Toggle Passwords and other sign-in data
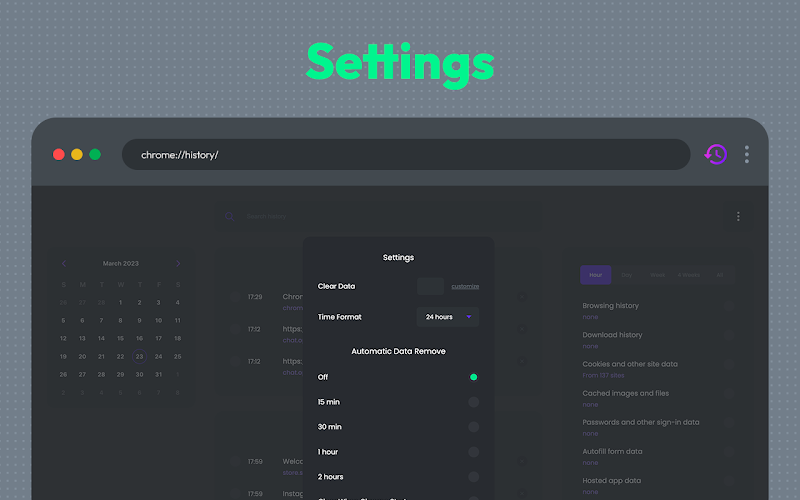 coord(729,422)
